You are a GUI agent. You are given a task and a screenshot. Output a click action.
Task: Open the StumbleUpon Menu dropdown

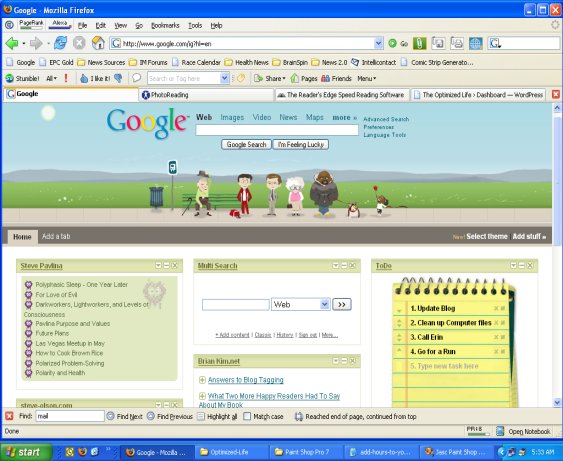click(367, 78)
